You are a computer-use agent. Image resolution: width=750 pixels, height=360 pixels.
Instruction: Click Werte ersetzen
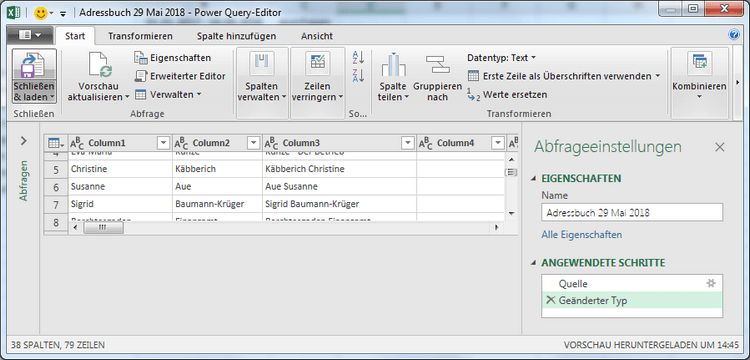(x=507, y=95)
